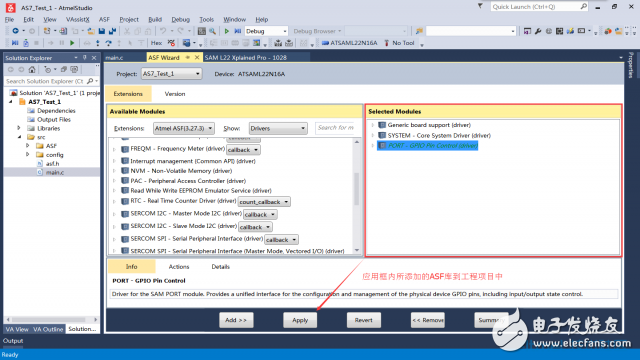This screenshot has width=640, height=360.
Task: Click the Search for modules input field
Action: (336, 128)
